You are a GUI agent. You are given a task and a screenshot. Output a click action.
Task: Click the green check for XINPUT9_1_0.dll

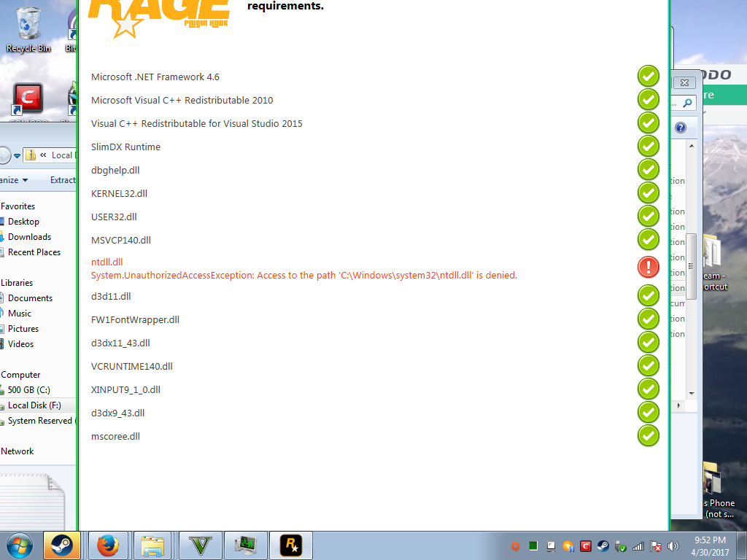tap(649, 389)
